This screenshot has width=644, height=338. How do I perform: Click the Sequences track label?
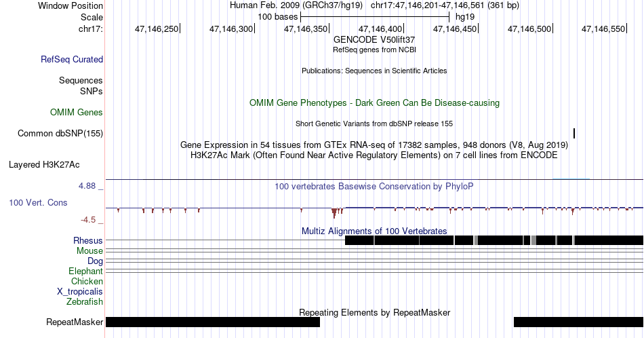click(x=81, y=80)
